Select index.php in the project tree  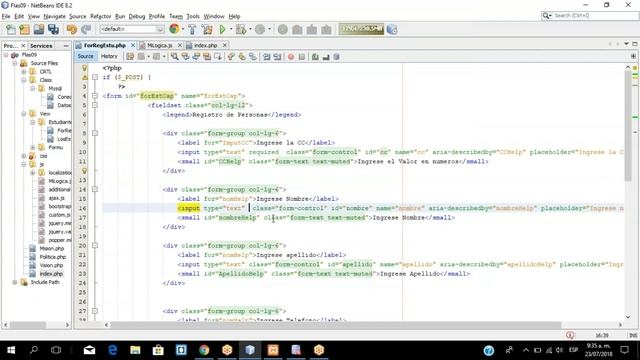click(51, 274)
